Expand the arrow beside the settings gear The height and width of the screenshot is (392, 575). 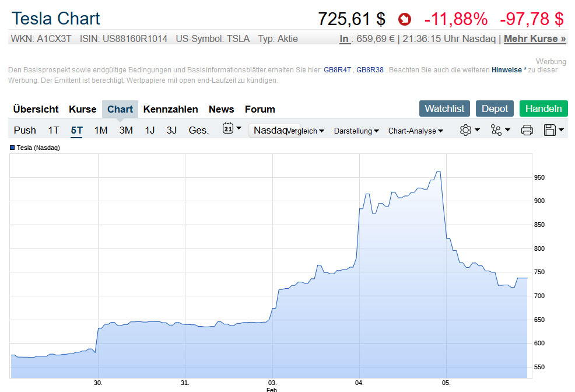coord(477,130)
